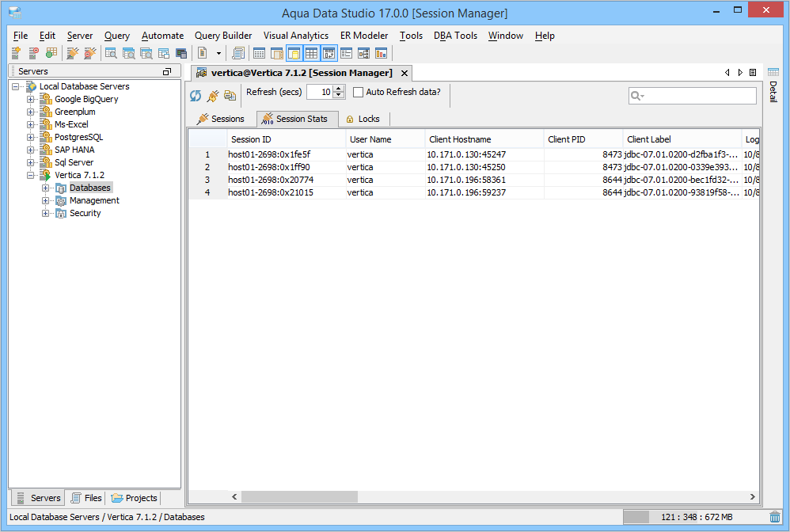Toggle the highlighted plain grid toolbar button
The width and height of the screenshot is (790, 532).
311,53
